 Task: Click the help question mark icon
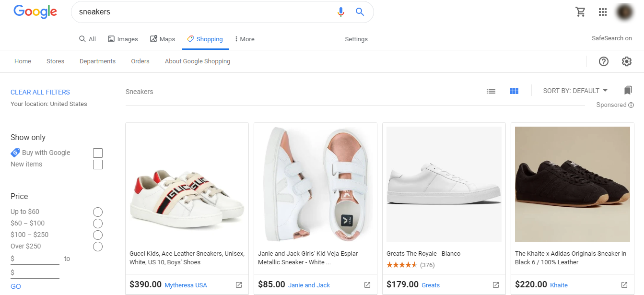pyautogui.click(x=604, y=61)
